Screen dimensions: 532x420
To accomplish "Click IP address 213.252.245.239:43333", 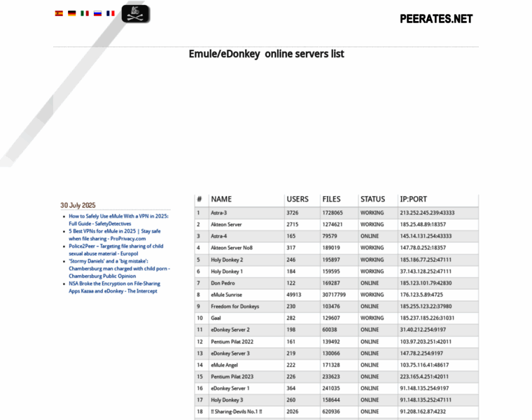I will click(427, 213).
